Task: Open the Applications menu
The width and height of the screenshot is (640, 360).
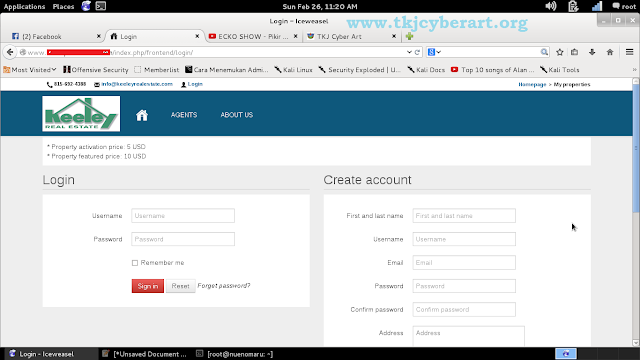Action: (x=24, y=7)
